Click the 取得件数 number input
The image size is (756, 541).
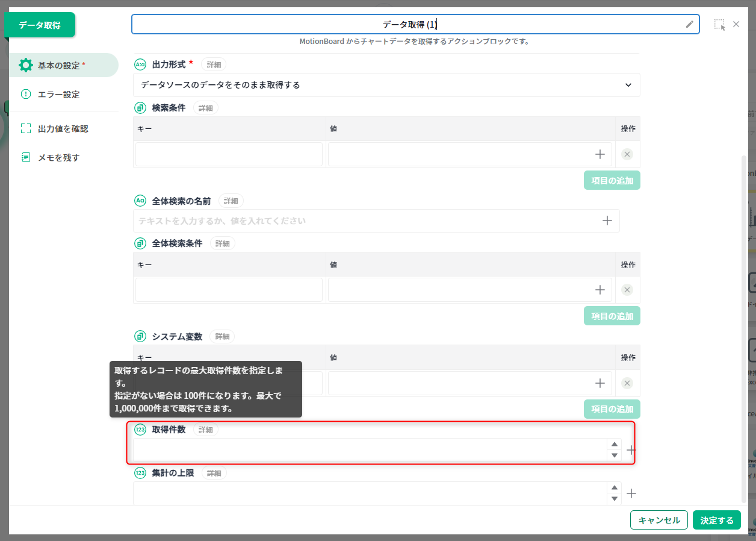[x=370, y=450]
